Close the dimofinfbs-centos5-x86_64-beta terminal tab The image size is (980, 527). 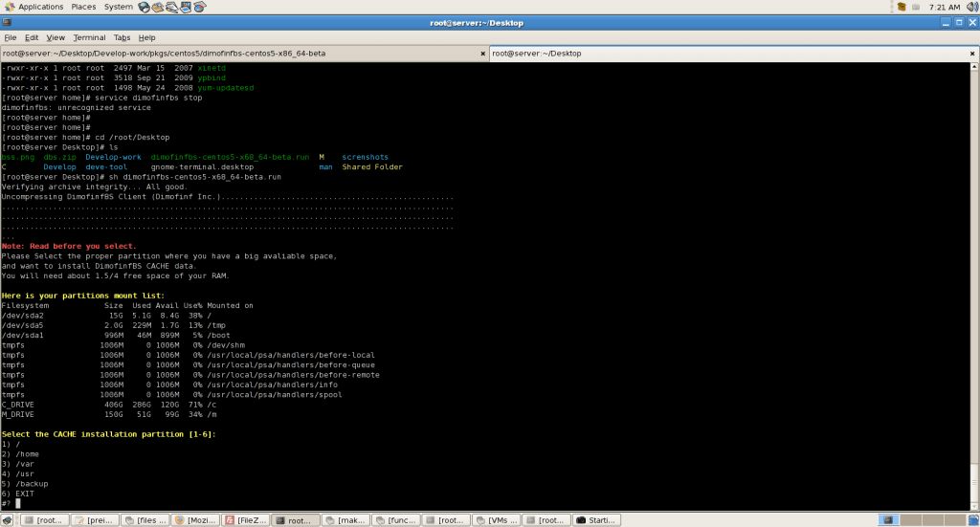pyautogui.click(x=482, y=54)
